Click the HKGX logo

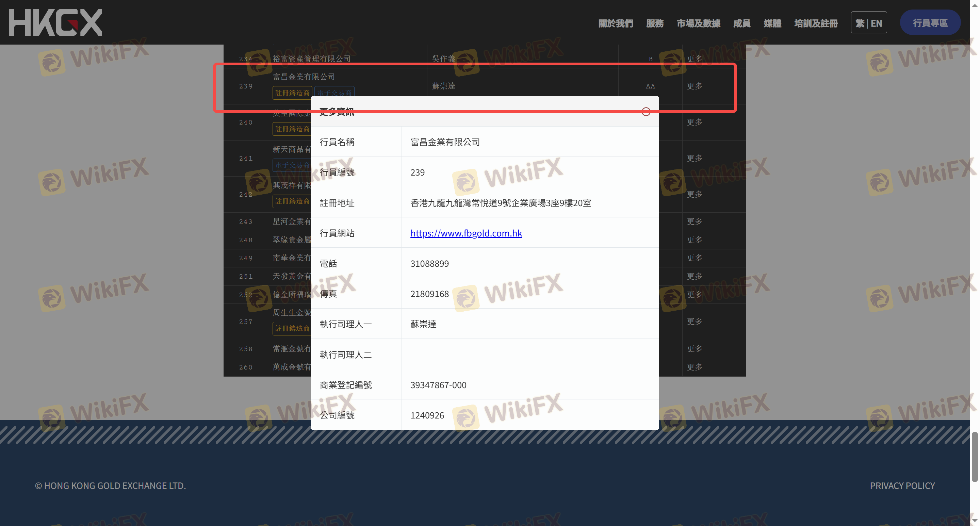(55, 22)
